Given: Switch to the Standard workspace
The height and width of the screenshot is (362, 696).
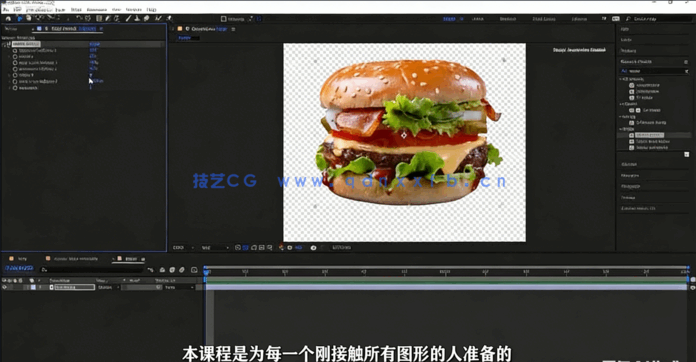Looking at the screenshot, I should click(508, 19).
